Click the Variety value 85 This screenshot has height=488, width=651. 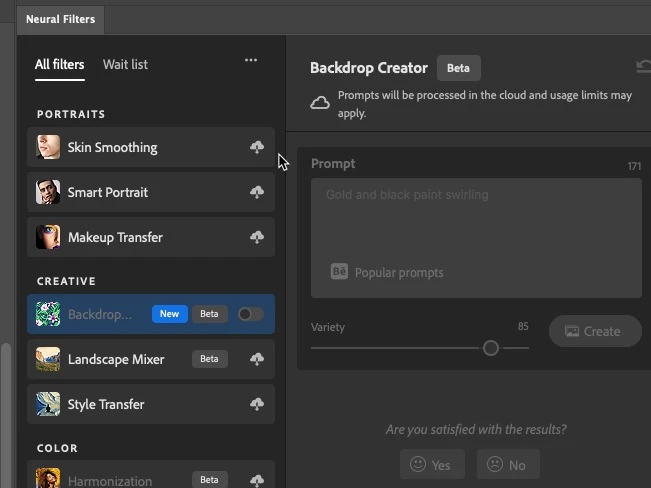[523, 326]
